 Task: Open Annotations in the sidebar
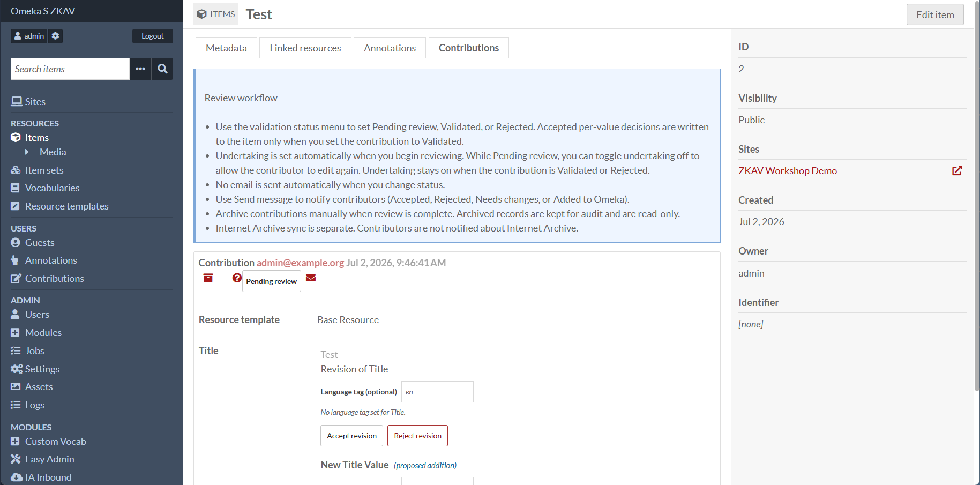click(x=44, y=260)
